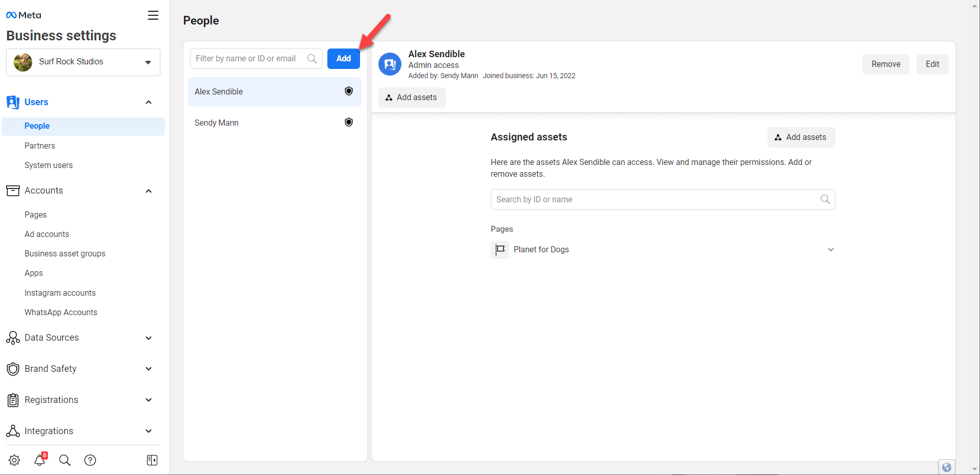Focus the Search by ID or name field
The height and width of the screenshot is (475, 980).
coord(663,200)
